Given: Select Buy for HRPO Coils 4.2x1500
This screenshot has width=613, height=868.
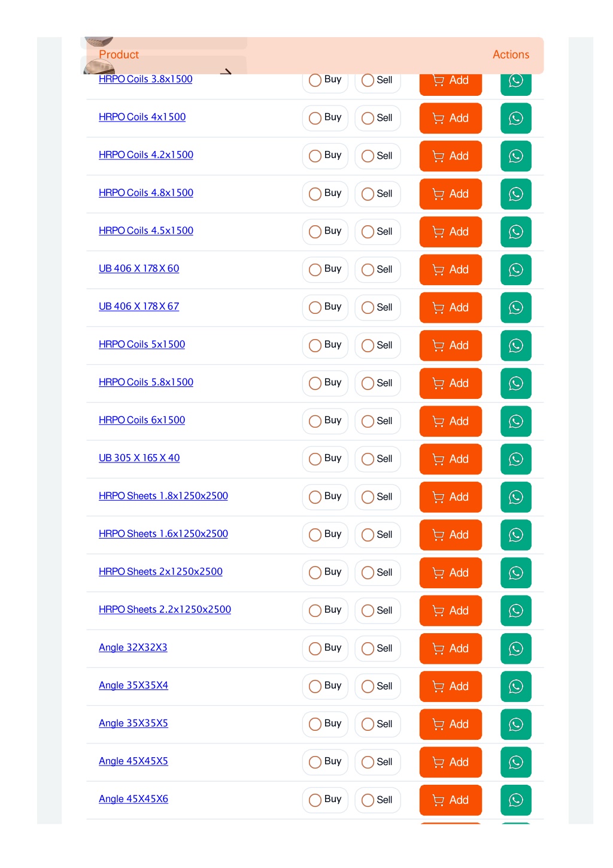Looking at the screenshot, I should (325, 156).
